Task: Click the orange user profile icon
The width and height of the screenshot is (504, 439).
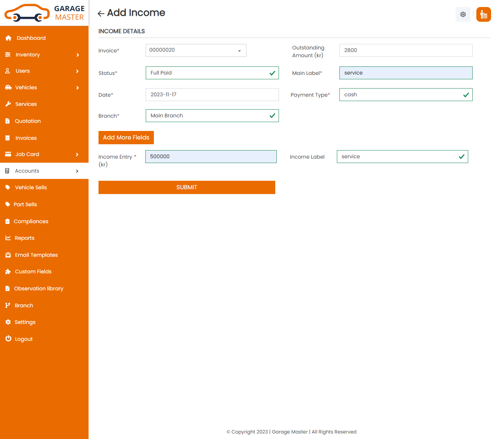Action: (483, 14)
